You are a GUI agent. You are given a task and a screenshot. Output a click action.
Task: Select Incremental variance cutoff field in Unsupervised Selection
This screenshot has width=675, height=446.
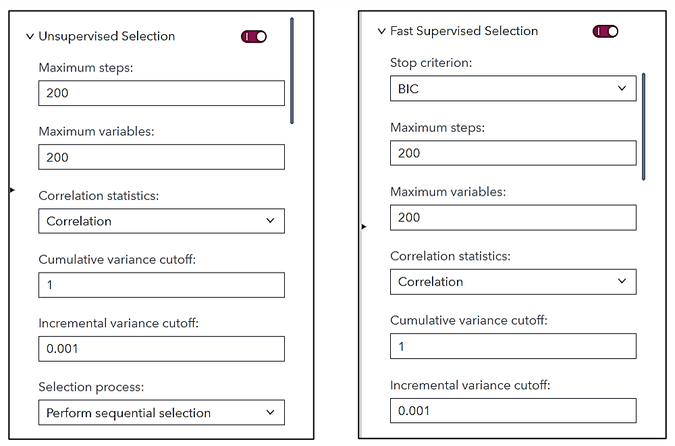[x=161, y=349]
